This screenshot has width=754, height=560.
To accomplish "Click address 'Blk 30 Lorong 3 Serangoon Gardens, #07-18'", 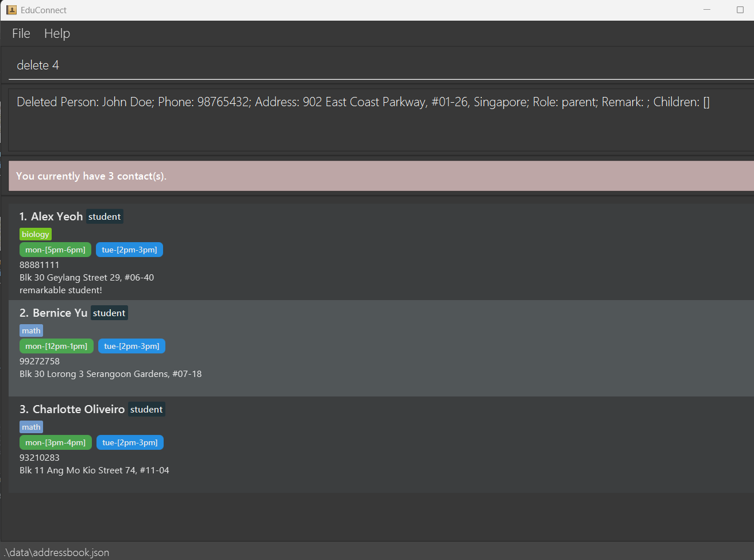I will (110, 374).
